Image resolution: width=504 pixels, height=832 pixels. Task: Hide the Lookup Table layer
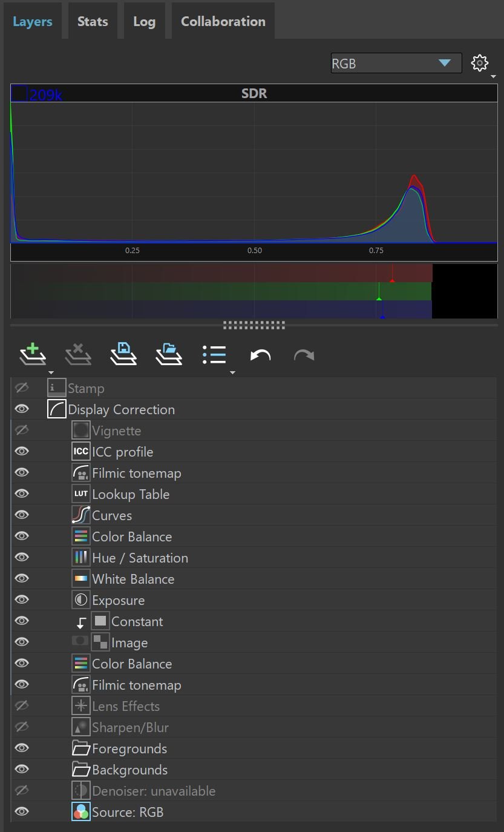[x=22, y=494]
